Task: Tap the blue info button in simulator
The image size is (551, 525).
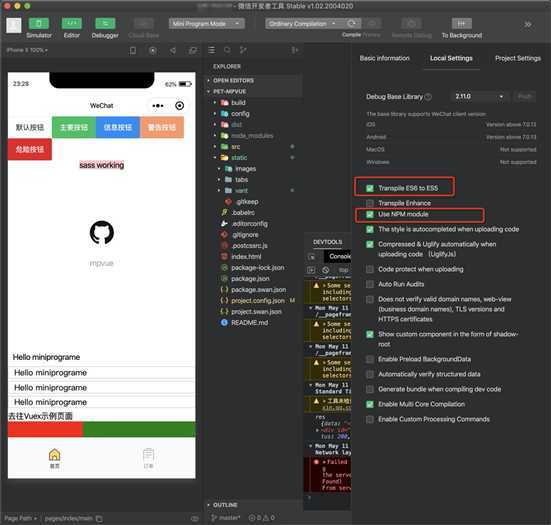Action: tap(118, 127)
